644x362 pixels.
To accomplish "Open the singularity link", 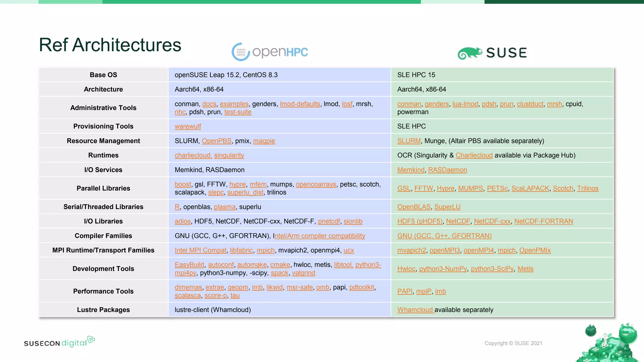I will pyautogui.click(x=229, y=155).
